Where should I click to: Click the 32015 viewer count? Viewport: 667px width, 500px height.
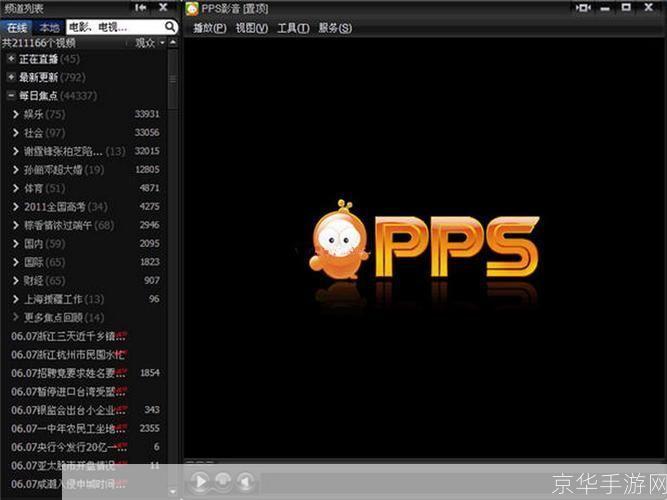tap(147, 151)
